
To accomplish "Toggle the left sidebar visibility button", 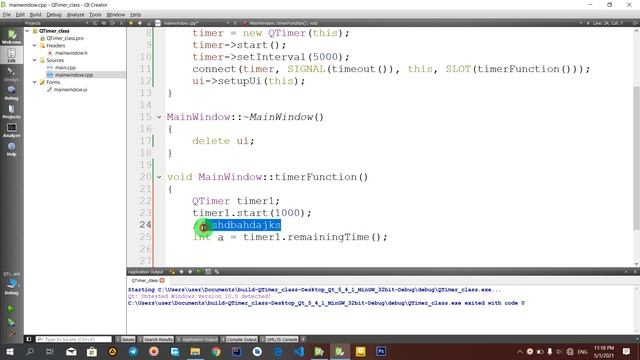I will coord(29,339).
